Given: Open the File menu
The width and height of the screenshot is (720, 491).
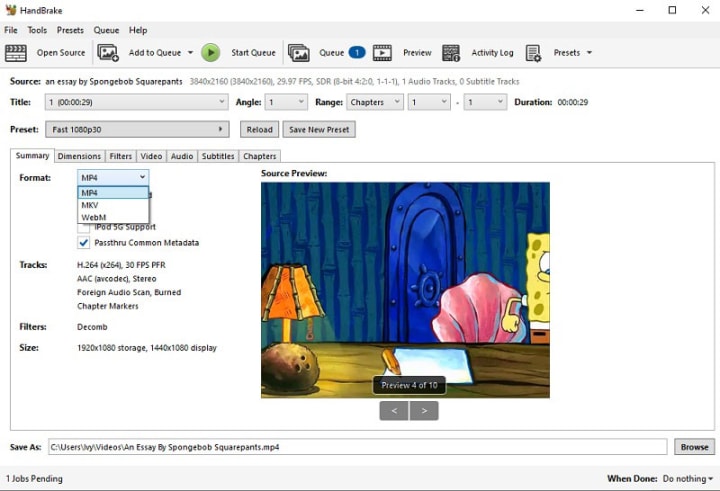Looking at the screenshot, I should (x=11, y=30).
